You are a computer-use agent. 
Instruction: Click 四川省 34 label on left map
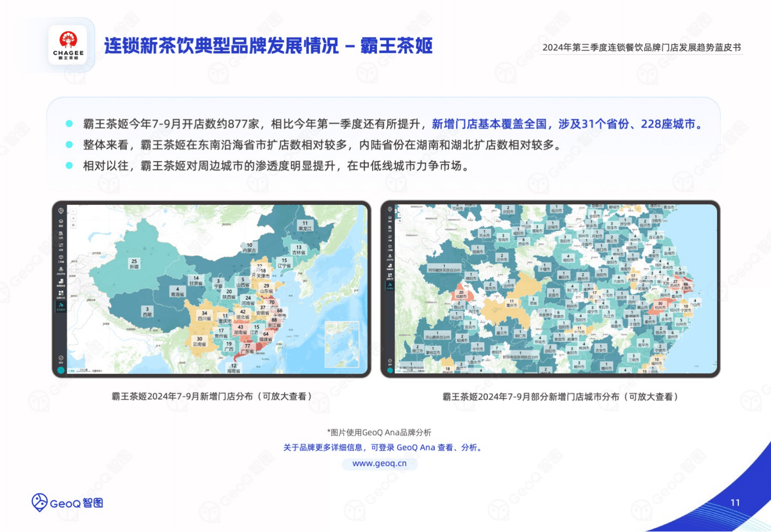(x=204, y=316)
